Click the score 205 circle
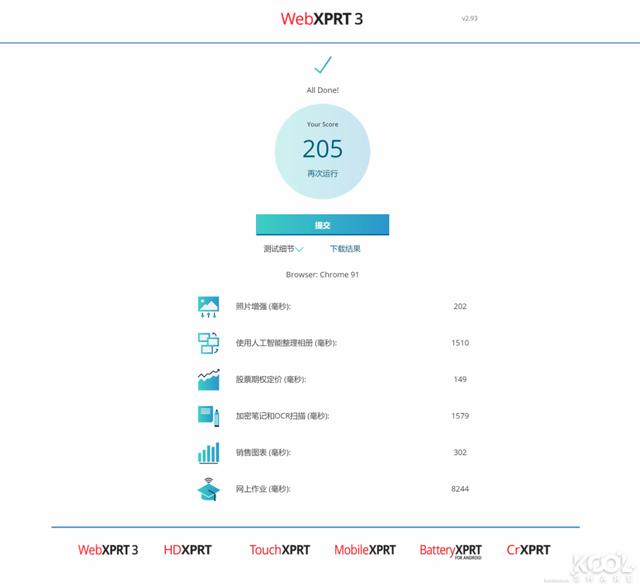This screenshot has width=640, height=586. 322,151
